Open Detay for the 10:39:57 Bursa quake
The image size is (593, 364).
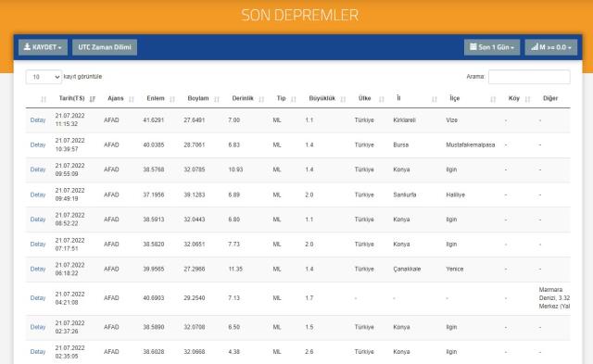click(x=38, y=144)
